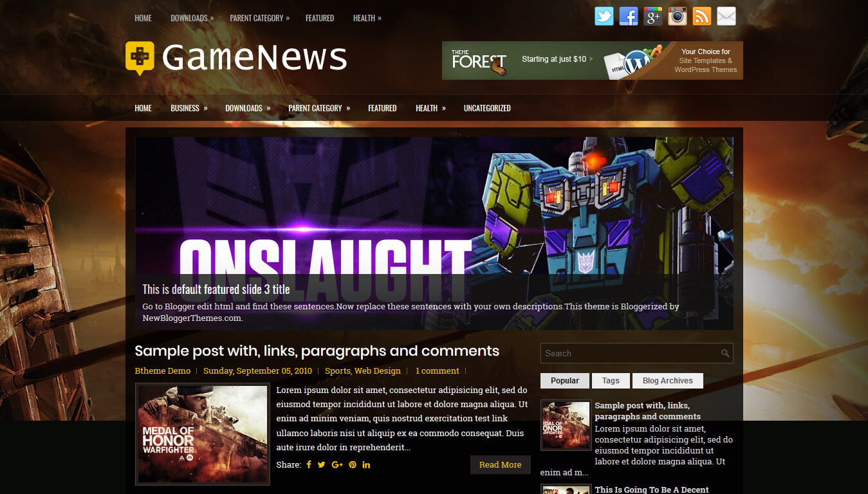Click the yellow GameNews gamepad logo

pyautogui.click(x=140, y=58)
